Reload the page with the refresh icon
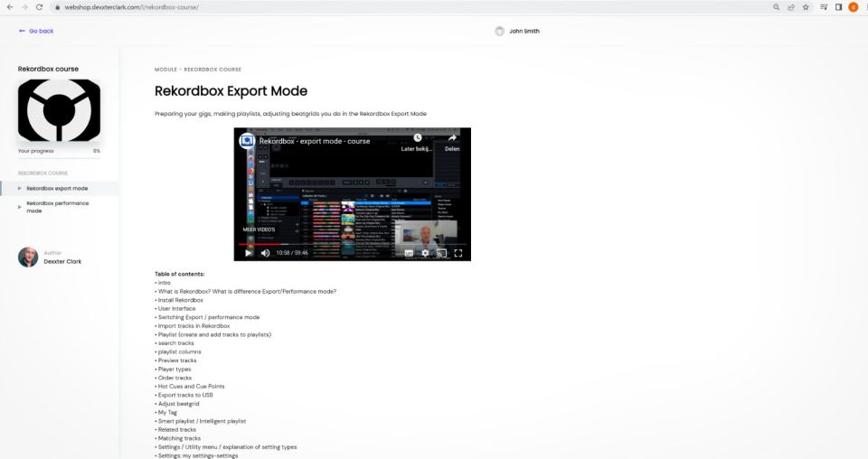Screen dimensions: 868x459 click(39, 7)
